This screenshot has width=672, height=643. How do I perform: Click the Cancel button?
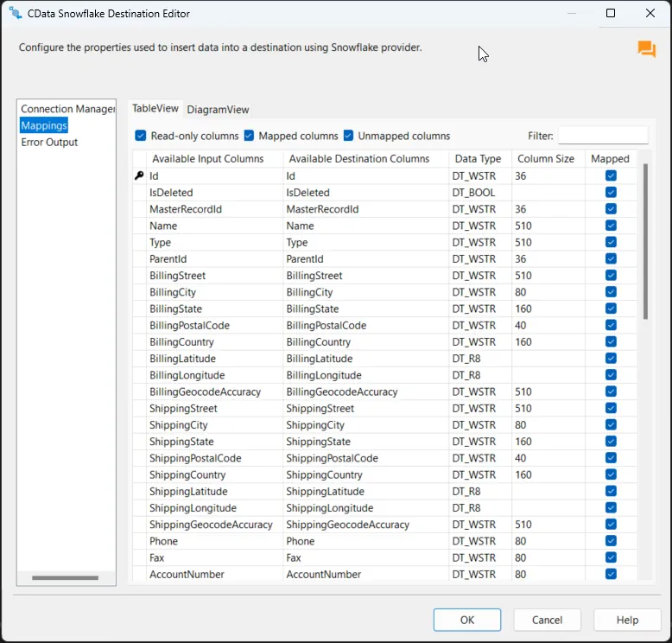(x=547, y=620)
